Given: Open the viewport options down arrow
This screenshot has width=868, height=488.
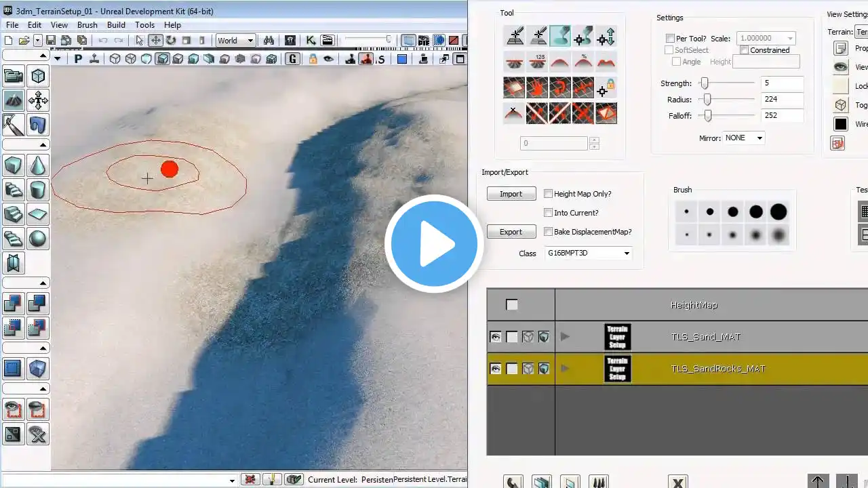Looking at the screenshot, I should pos(57,59).
